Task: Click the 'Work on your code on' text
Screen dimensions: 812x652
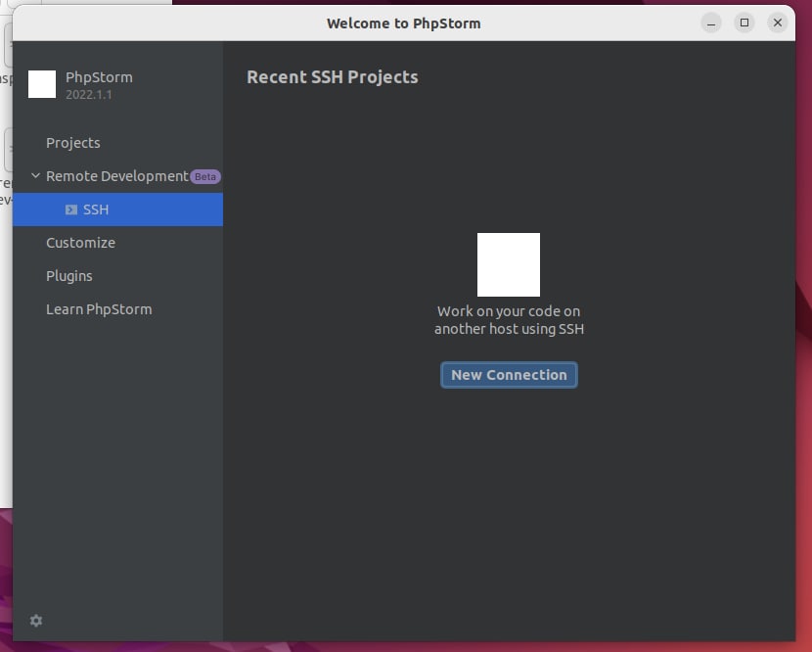Action: 509,311
